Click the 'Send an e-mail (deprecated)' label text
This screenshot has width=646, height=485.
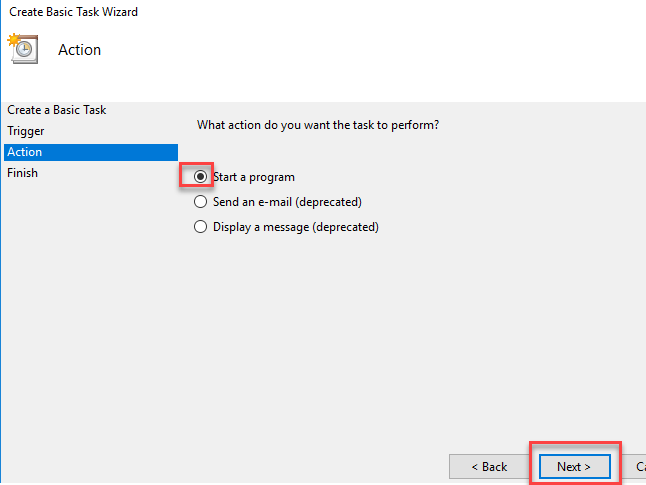pyautogui.click(x=287, y=202)
